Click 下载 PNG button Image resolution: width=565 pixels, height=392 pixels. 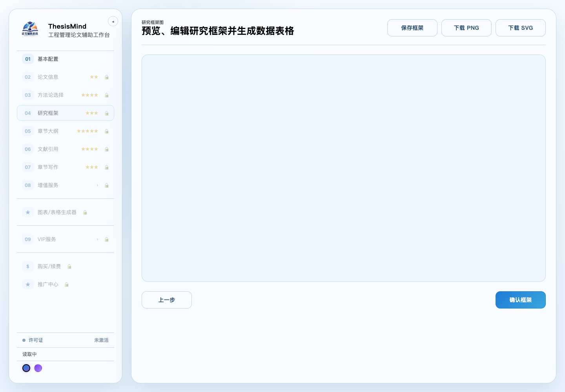click(467, 28)
